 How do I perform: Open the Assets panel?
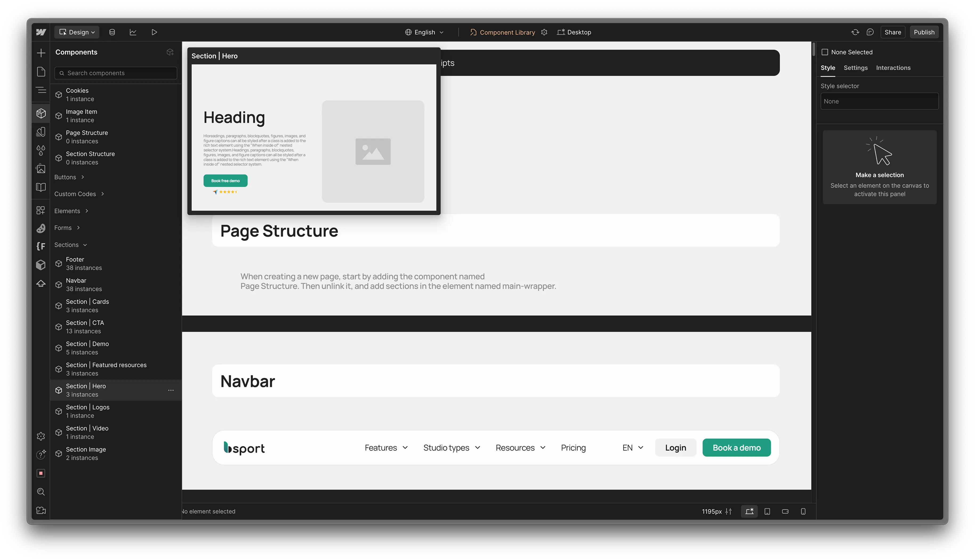click(x=41, y=169)
